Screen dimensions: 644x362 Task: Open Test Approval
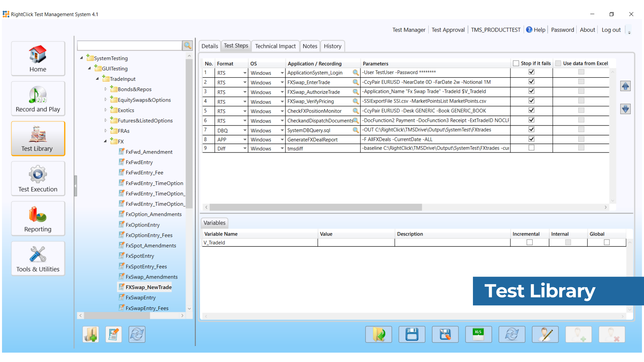coord(448,30)
